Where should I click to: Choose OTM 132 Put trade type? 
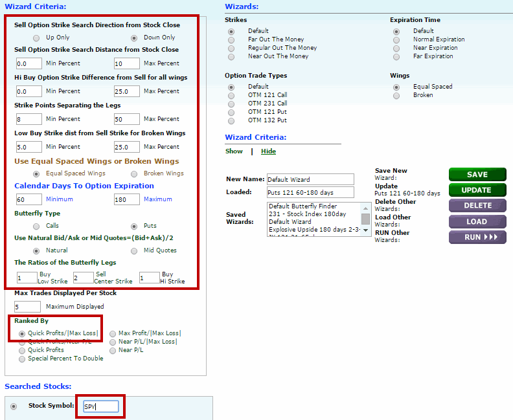pos(231,121)
